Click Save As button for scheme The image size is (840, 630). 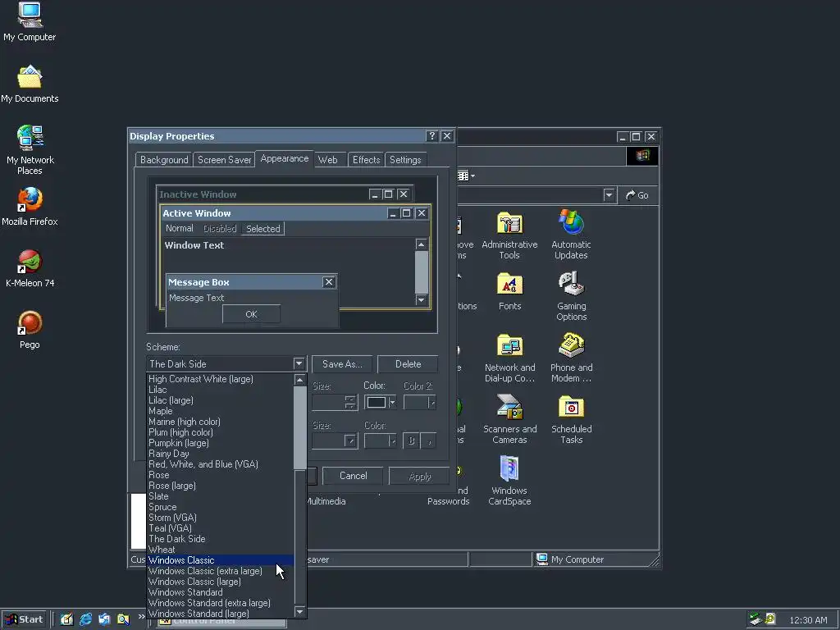click(x=342, y=364)
